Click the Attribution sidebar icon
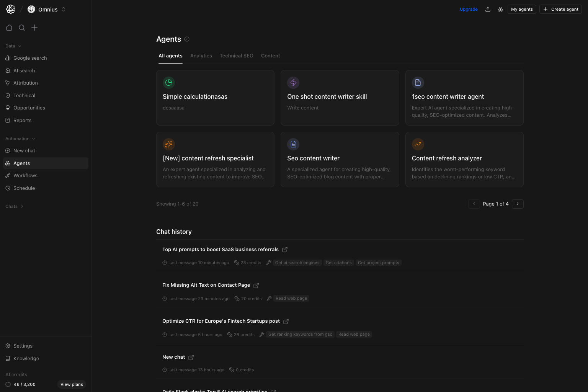The height and width of the screenshot is (392, 588). (8, 83)
